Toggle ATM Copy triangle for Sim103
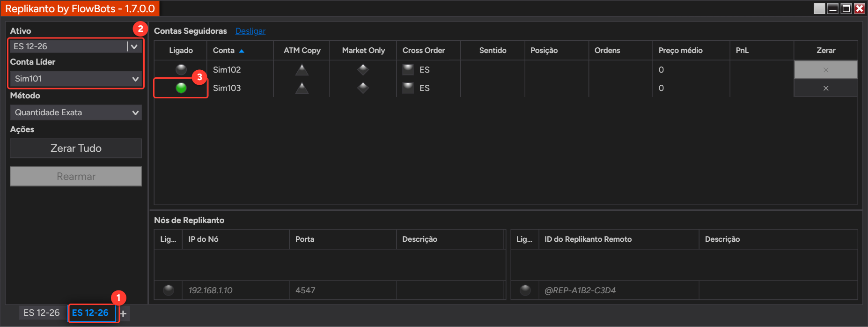The image size is (868, 327). click(302, 88)
